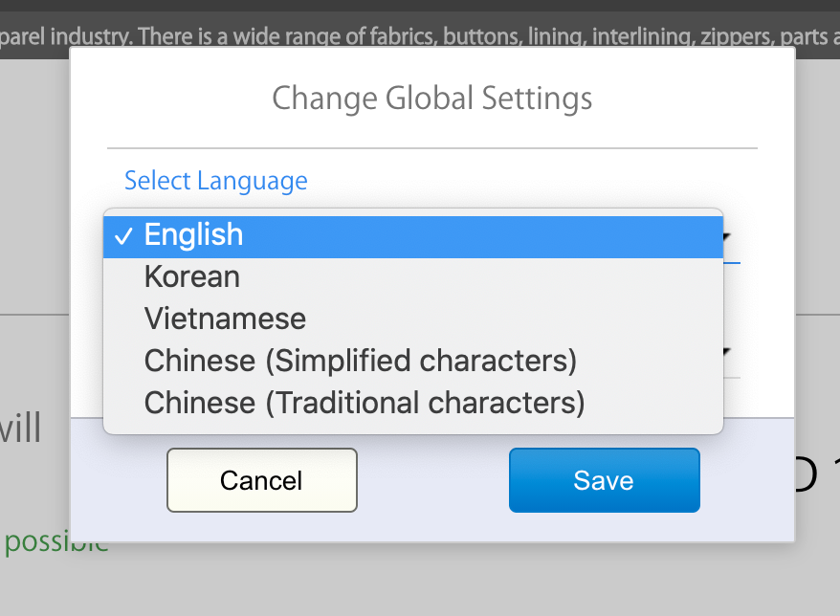840x616 pixels.
Task: Choose Korean from the language list
Action: pyautogui.click(x=413, y=277)
